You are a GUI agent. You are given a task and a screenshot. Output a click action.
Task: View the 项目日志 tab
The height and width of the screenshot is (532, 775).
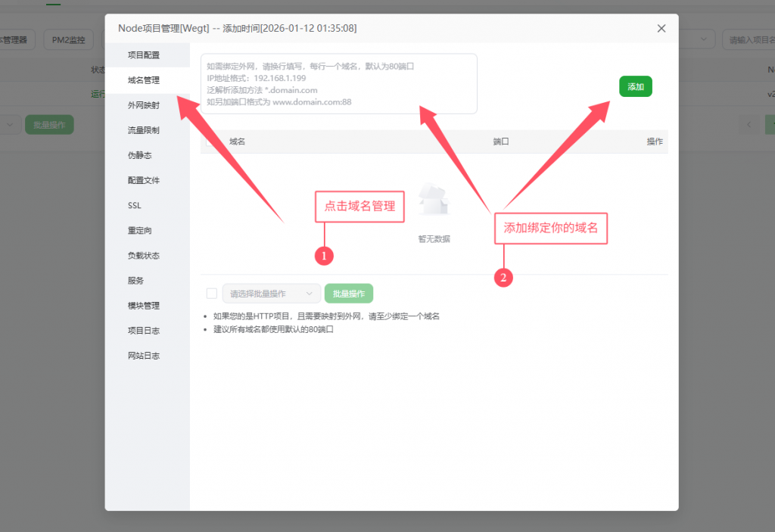(x=144, y=331)
